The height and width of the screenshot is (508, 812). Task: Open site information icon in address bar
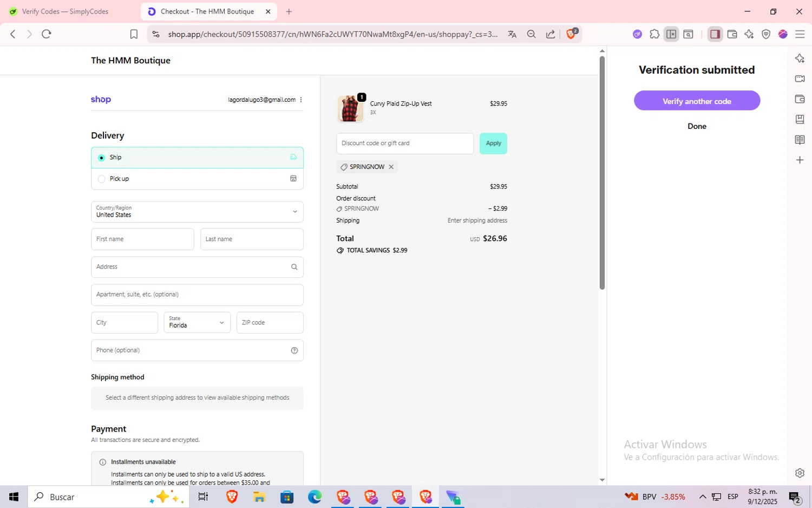pyautogui.click(x=156, y=34)
